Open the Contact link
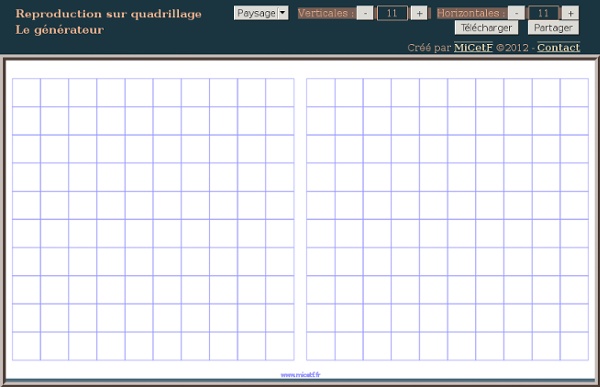 point(558,47)
